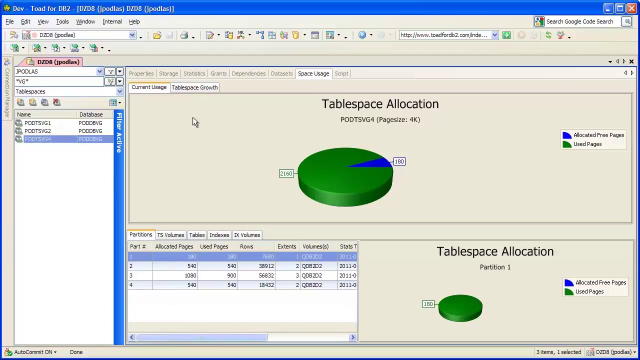
Task: Click the green Used Pages legend swatch in top chart
Action: [x=567, y=144]
